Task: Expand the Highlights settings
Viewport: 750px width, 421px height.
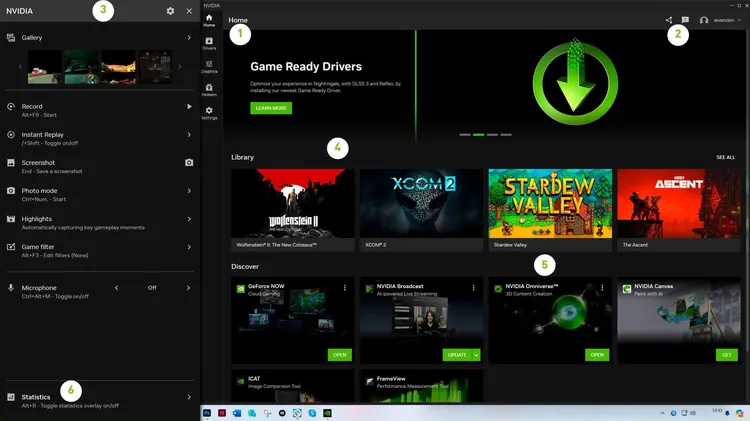Action: click(189, 219)
